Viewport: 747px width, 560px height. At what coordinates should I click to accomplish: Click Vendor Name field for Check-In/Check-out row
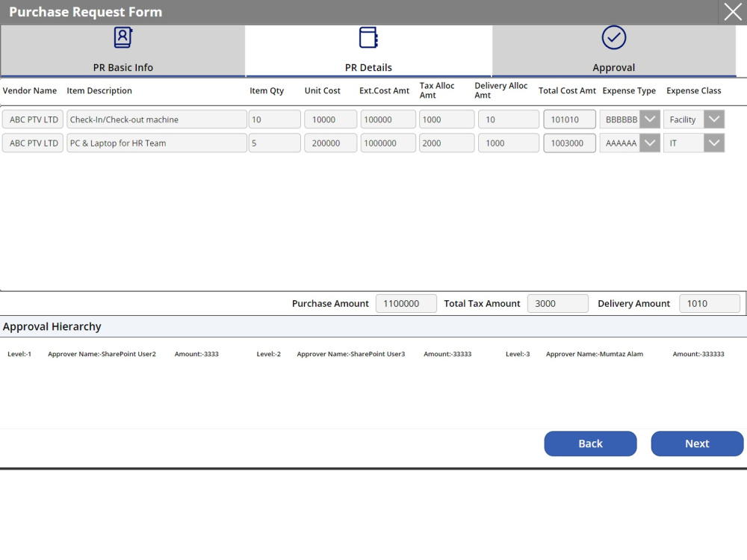[33, 119]
